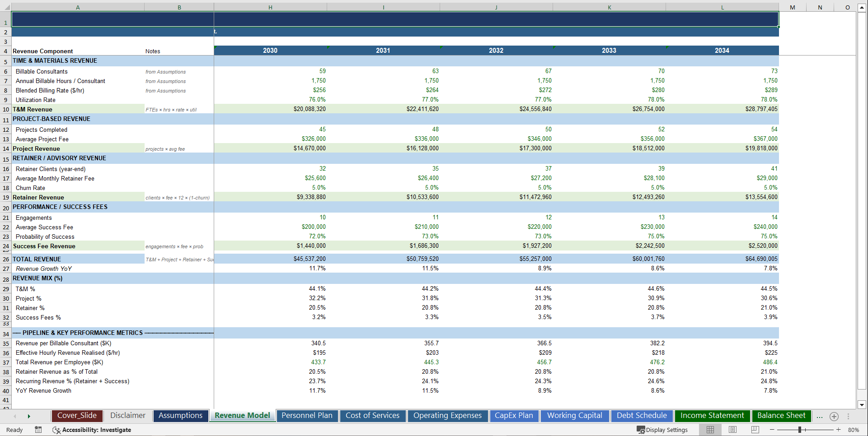The image size is (868, 436).
Task: Switch to Page Layout view
Action: pos(732,430)
